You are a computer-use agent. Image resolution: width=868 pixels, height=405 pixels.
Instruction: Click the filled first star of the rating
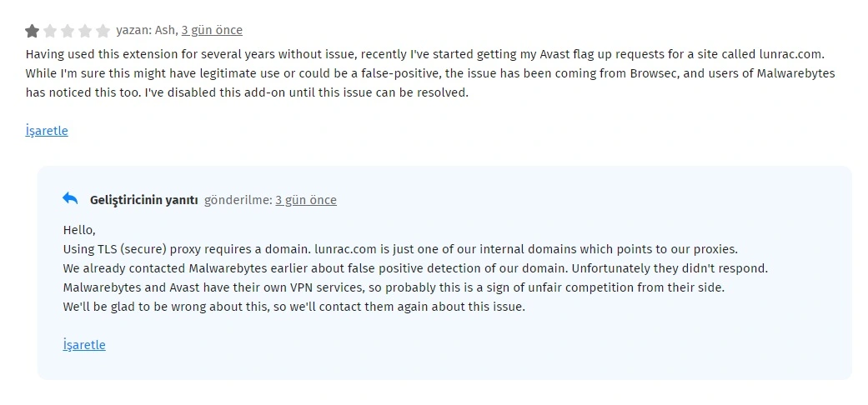[33, 31]
